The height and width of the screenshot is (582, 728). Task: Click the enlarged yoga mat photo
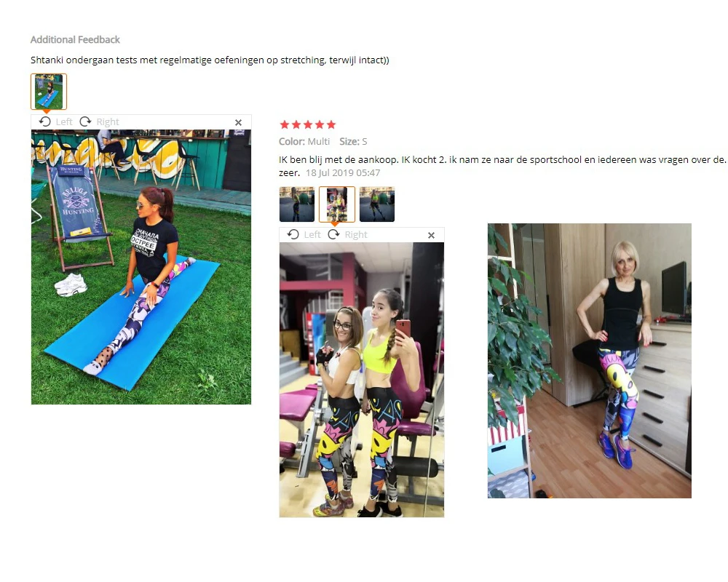(x=141, y=267)
